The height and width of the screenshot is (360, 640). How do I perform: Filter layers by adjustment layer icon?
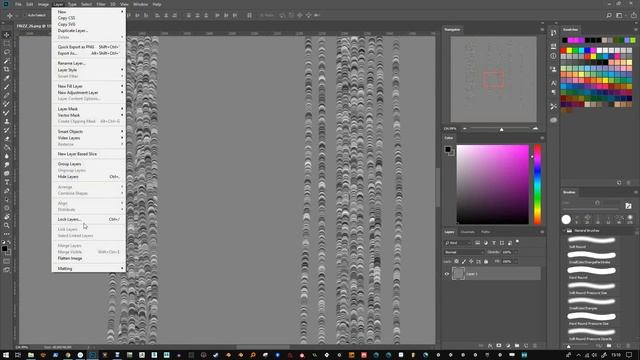486,243
